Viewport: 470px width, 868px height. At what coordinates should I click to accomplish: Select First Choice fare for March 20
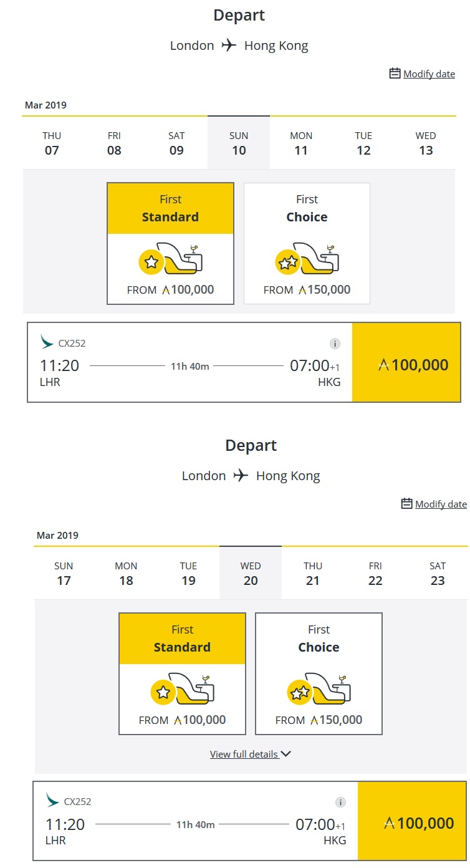point(319,673)
